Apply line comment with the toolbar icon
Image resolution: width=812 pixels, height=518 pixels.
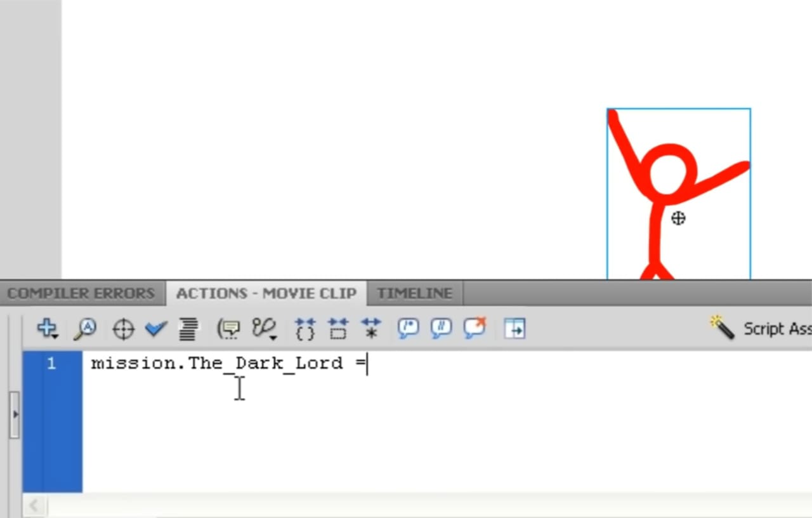tap(441, 329)
